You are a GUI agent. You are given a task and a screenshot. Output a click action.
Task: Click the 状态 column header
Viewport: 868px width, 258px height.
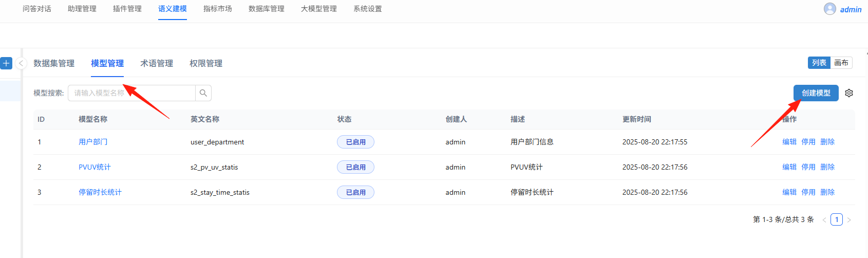tap(344, 119)
